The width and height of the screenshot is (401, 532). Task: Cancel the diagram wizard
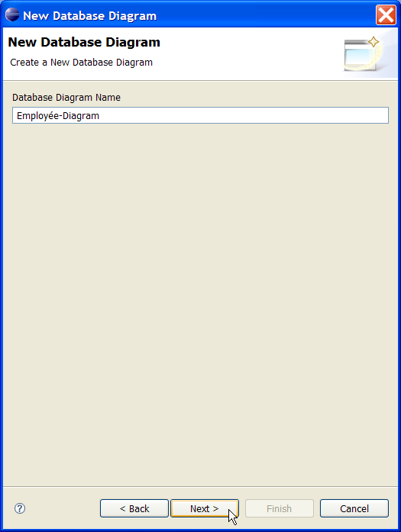tap(354, 508)
